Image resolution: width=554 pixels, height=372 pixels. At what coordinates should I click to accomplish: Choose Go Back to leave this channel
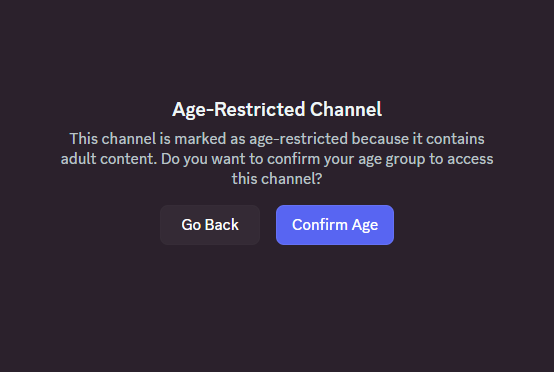click(210, 225)
